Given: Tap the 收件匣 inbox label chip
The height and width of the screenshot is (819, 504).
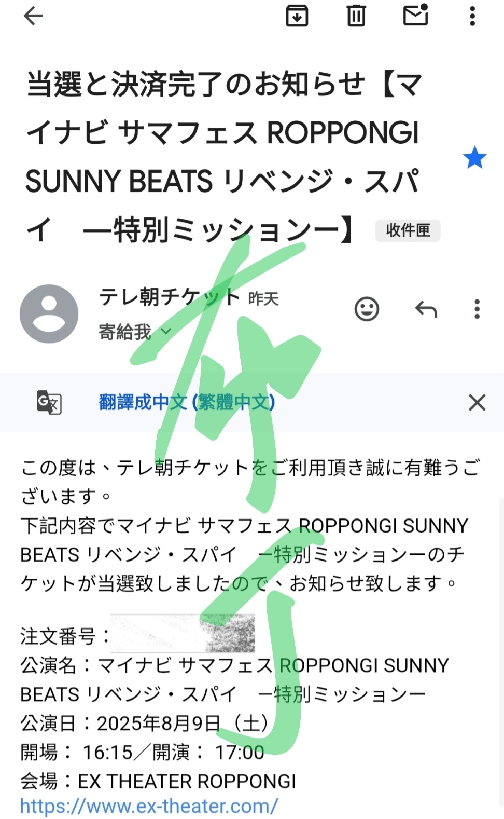Looking at the screenshot, I should coord(408,230).
